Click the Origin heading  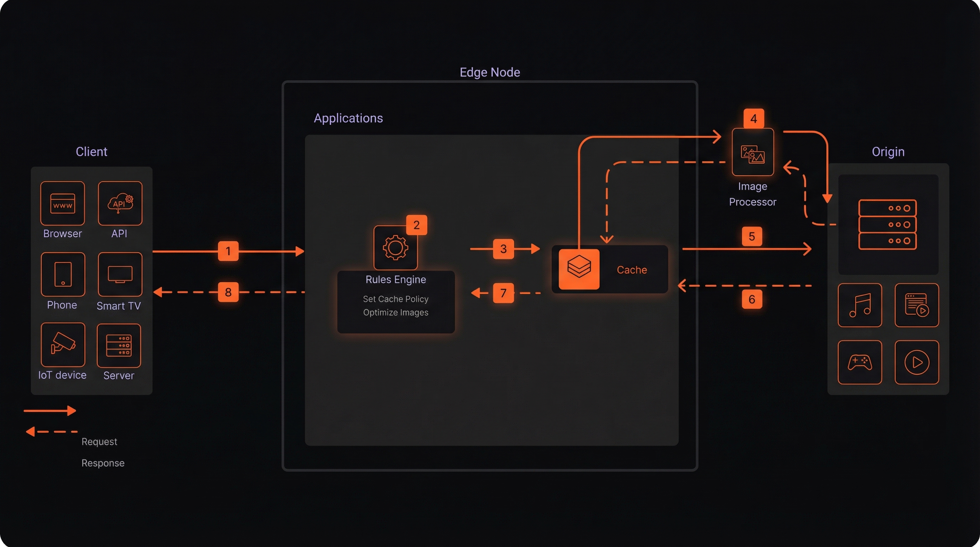pyautogui.click(x=888, y=152)
